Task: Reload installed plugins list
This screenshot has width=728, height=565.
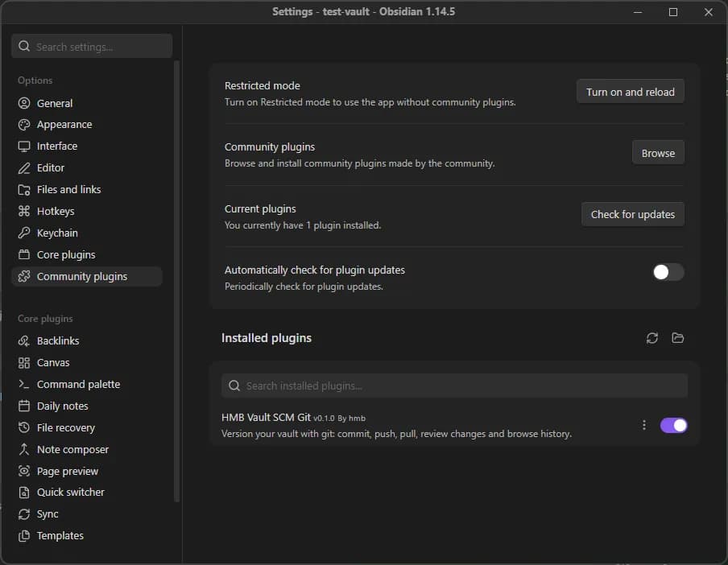Action: 651,338
